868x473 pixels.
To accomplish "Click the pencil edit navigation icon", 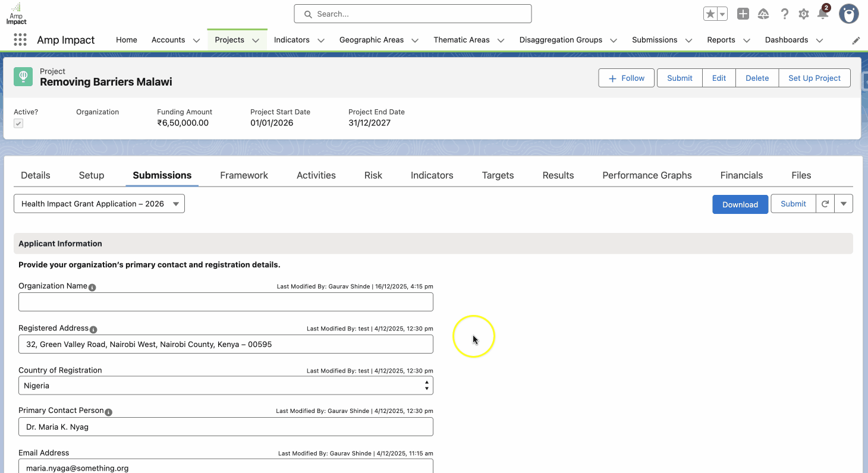I will [x=856, y=40].
